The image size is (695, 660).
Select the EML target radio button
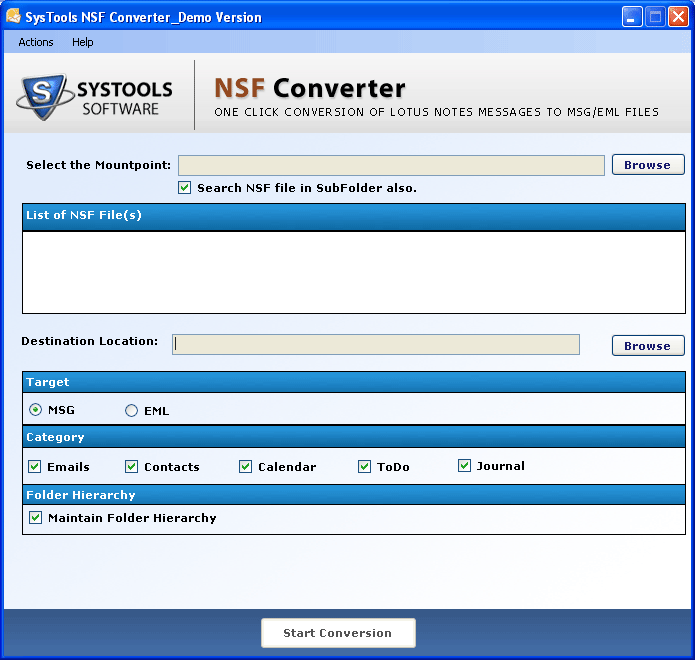(131, 410)
